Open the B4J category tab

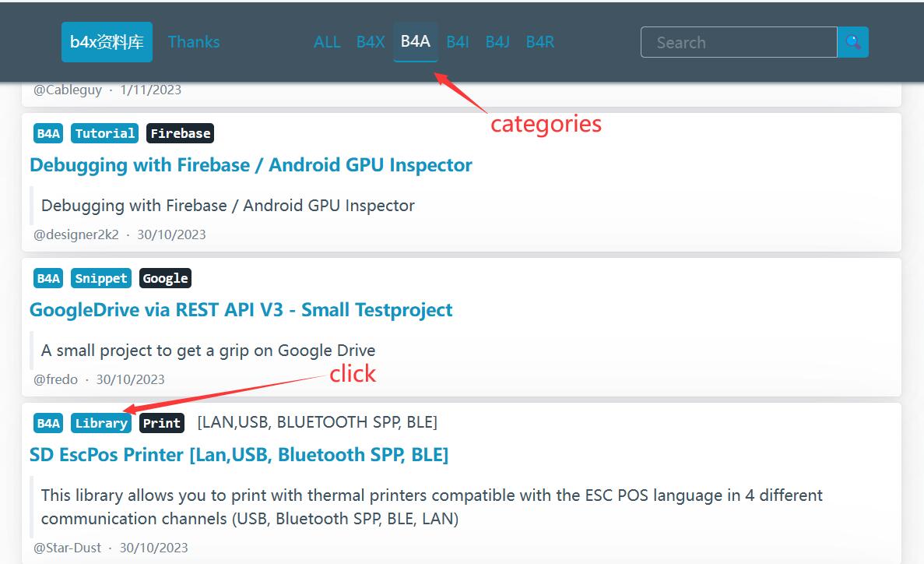pos(497,42)
